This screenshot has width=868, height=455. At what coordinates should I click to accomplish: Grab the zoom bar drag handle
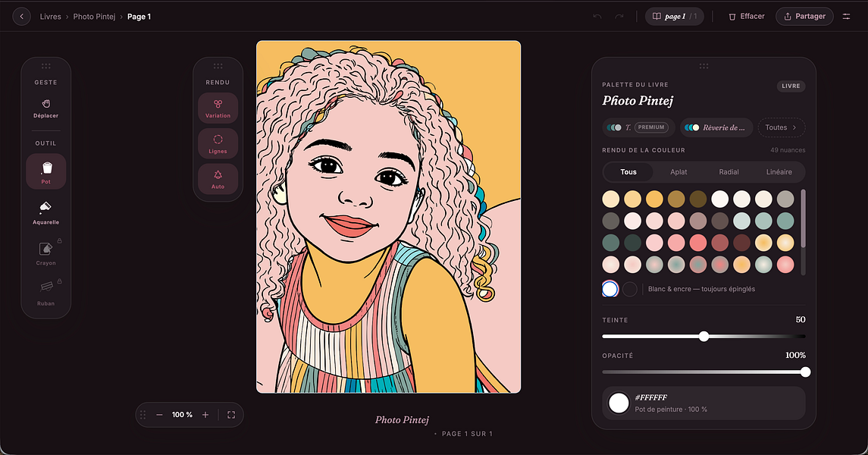(143, 415)
